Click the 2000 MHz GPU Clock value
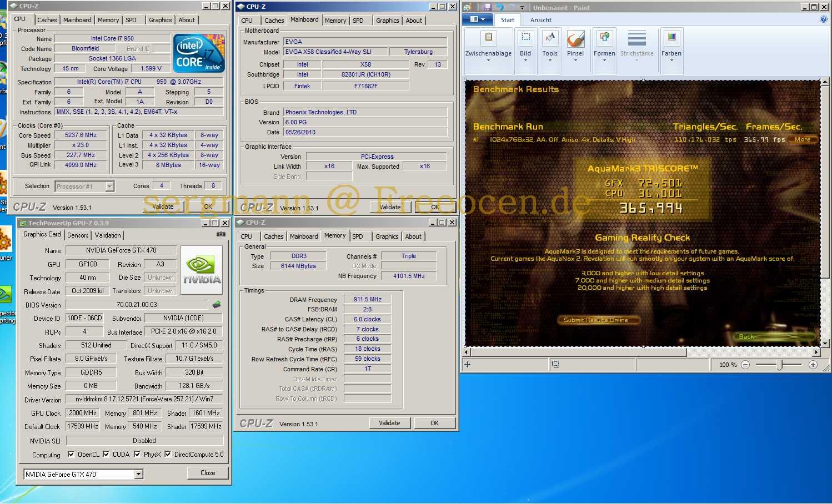The height and width of the screenshot is (504, 832). click(x=83, y=413)
